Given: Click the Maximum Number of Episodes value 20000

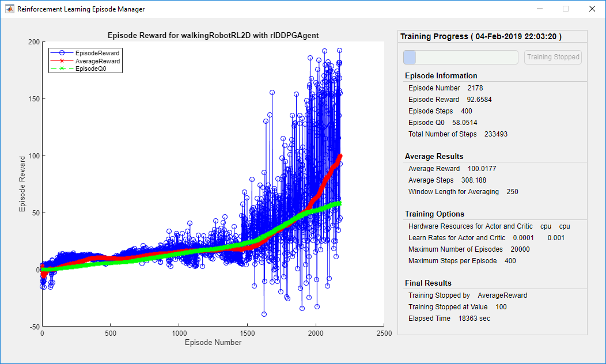Looking at the screenshot, I should [520, 249].
